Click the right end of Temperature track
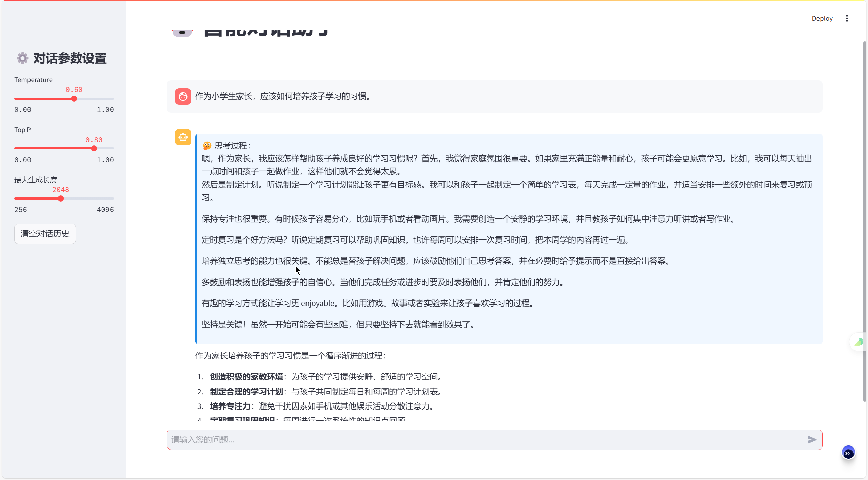 pyautogui.click(x=113, y=99)
